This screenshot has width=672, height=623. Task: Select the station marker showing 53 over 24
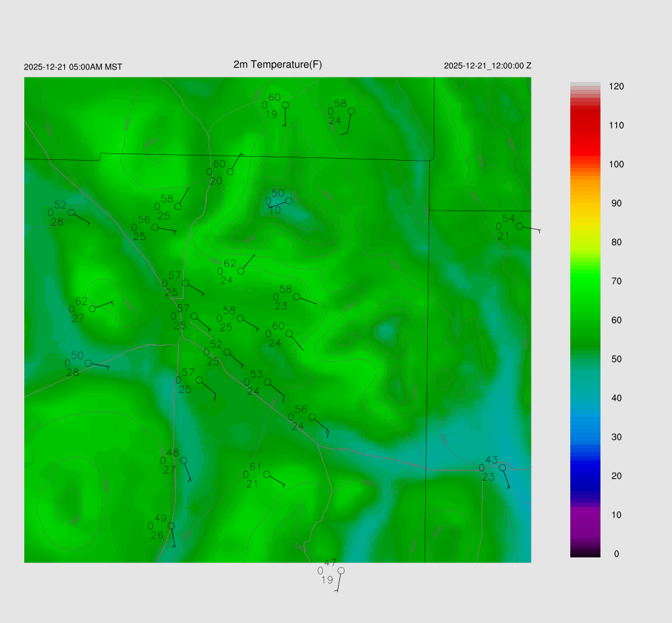tap(267, 382)
